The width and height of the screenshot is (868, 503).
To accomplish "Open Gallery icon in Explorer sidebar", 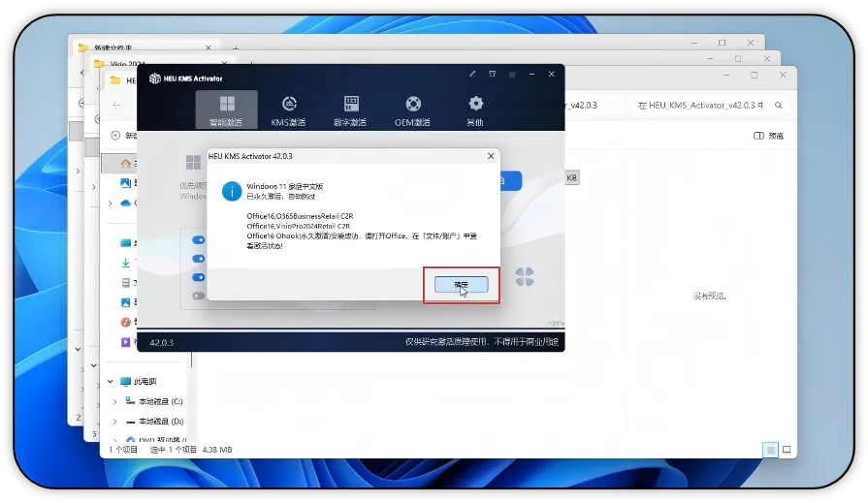I will pyautogui.click(x=126, y=182).
